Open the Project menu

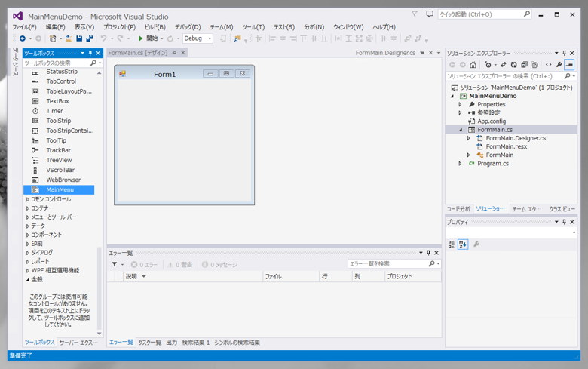119,27
